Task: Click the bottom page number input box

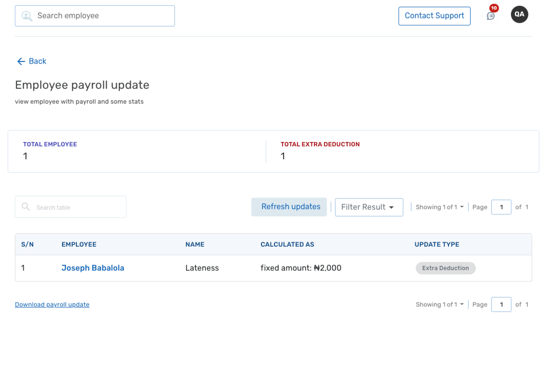Action: click(501, 305)
